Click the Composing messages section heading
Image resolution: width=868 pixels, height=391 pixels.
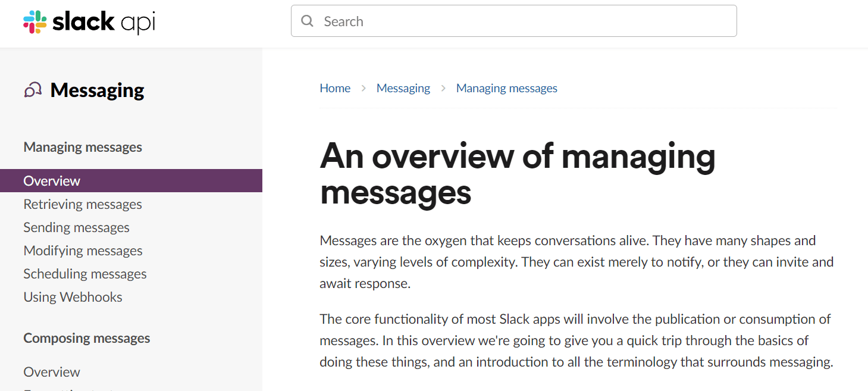(87, 338)
